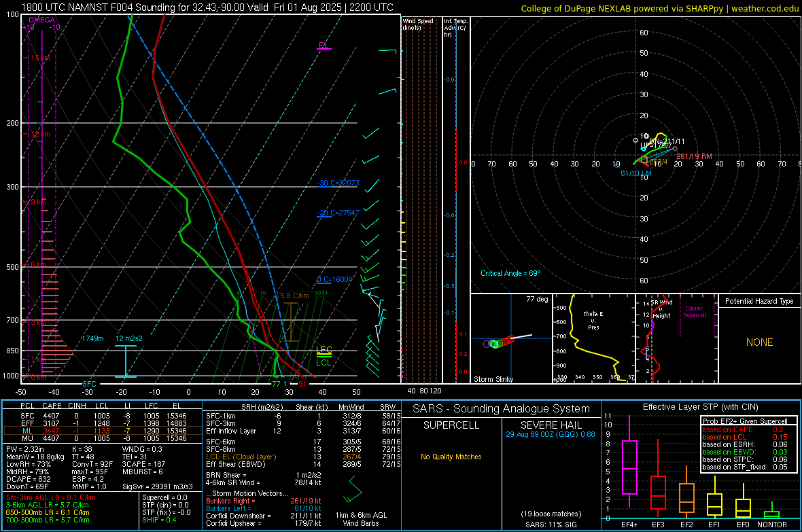
Task: Click the '261/19 RM' hodograph label
Action: pos(694,156)
